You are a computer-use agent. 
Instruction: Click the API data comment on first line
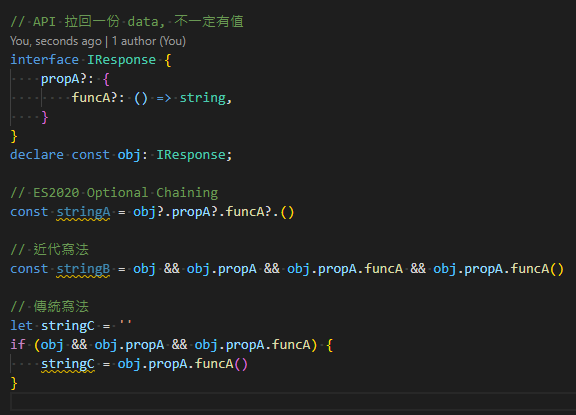[x=127, y=21]
